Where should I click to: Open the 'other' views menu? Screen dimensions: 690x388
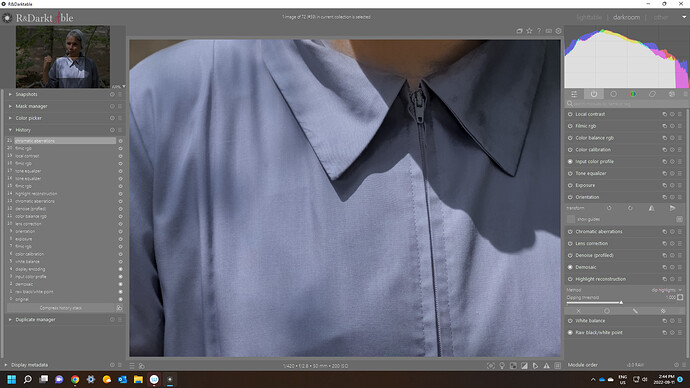pyautogui.click(x=661, y=17)
